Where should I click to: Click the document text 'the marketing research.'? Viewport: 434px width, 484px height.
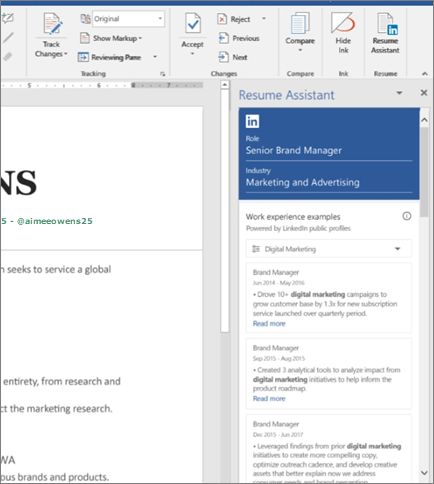point(61,409)
